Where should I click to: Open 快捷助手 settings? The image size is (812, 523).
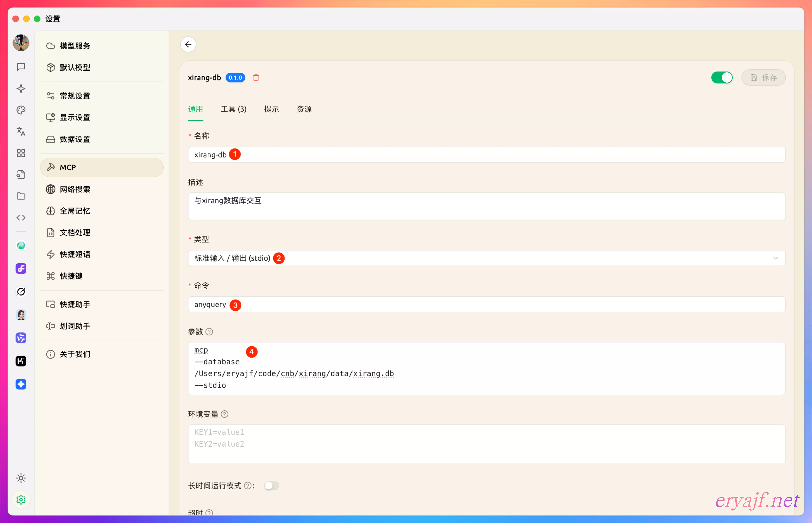102,304
